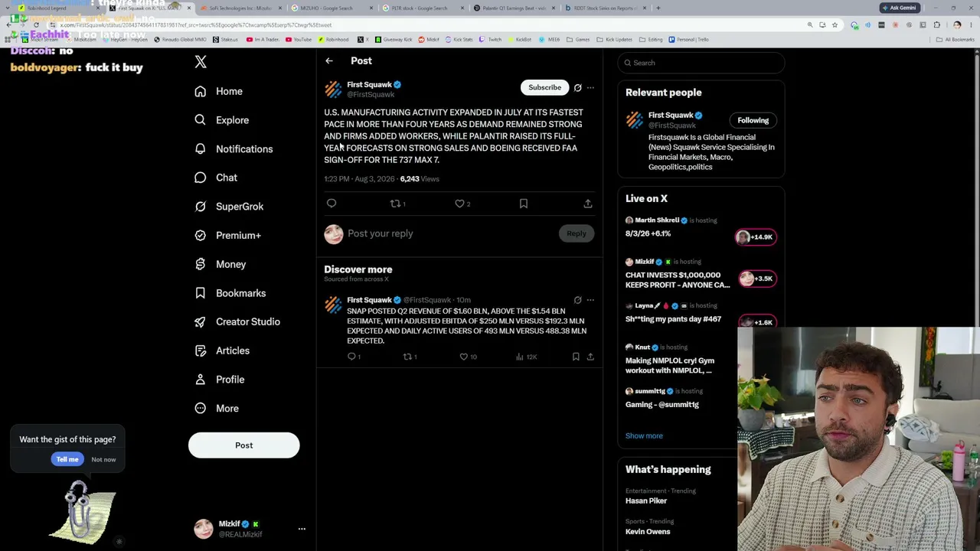The height and width of the screenshot is (551, 980).
Task: Open SuperGrok from the sidebar
Action: (229, 207)
